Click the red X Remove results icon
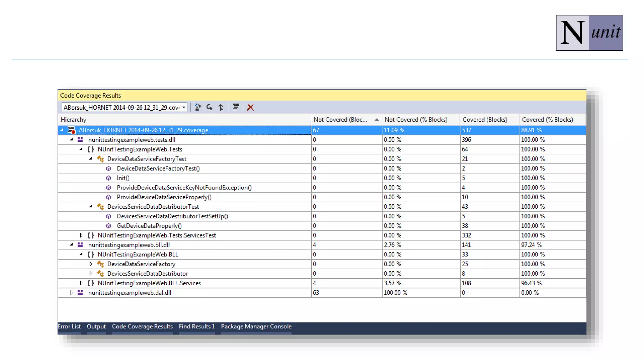644x362 pixels. [x=250, y=107]
